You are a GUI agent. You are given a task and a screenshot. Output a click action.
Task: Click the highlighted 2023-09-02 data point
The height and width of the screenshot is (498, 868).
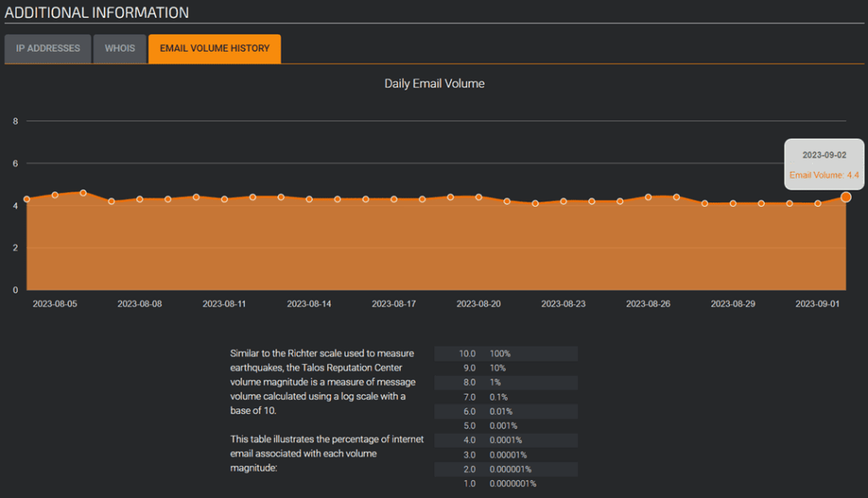pos(846,196)
